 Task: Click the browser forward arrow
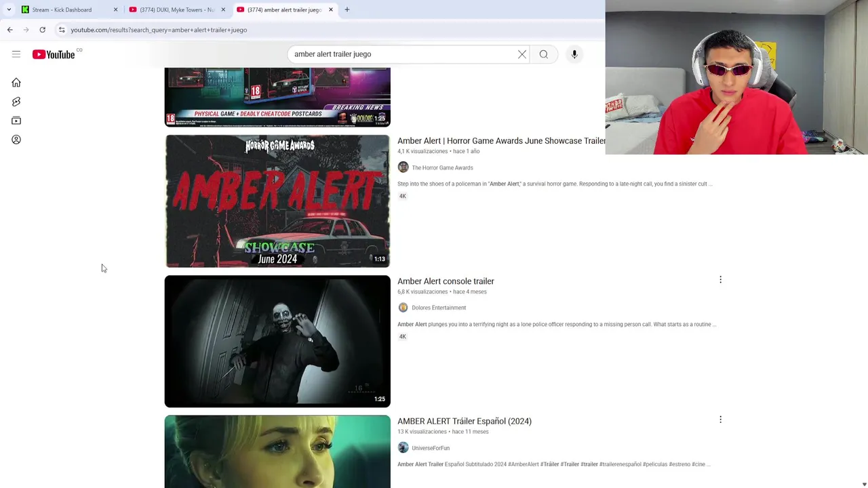[x=26, y=30]
